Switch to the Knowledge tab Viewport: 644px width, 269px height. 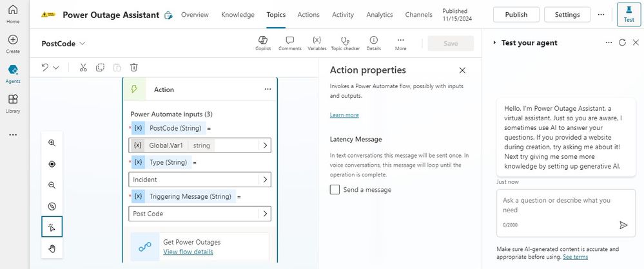(x=237, y=14)
